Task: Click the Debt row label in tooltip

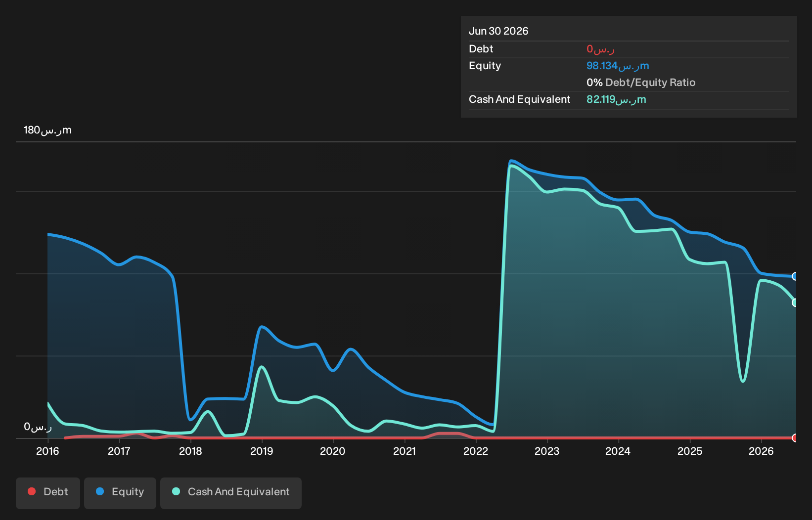Action: pos(481,49)
